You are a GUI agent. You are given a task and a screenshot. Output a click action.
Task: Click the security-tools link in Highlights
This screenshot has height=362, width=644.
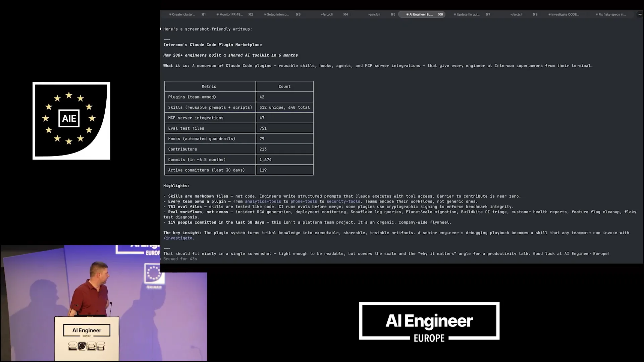coord(343,201)
